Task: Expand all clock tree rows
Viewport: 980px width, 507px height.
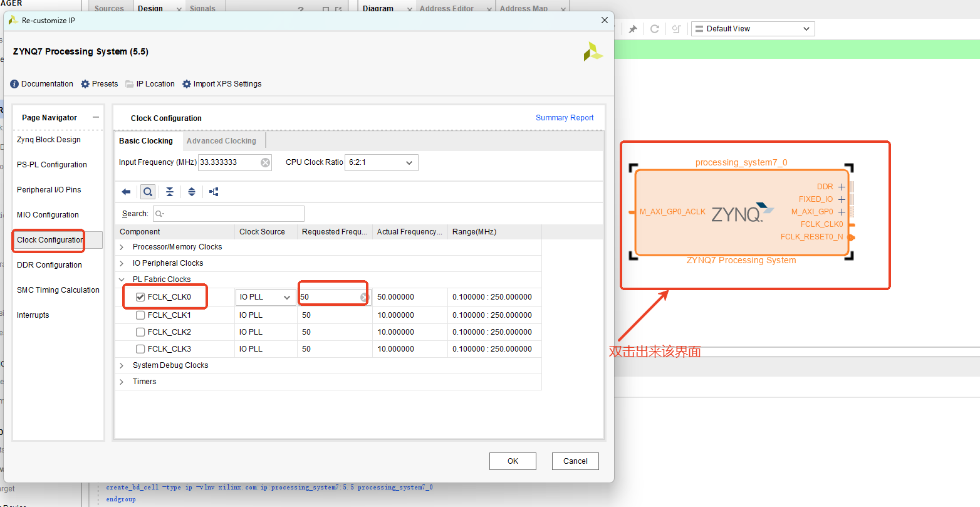Action: [192, 192]
